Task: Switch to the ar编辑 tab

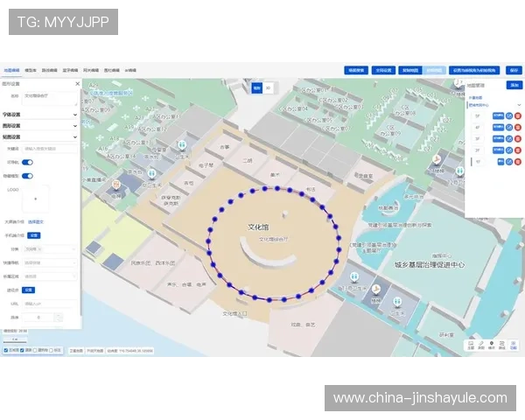Action: (x=130, y=70)
